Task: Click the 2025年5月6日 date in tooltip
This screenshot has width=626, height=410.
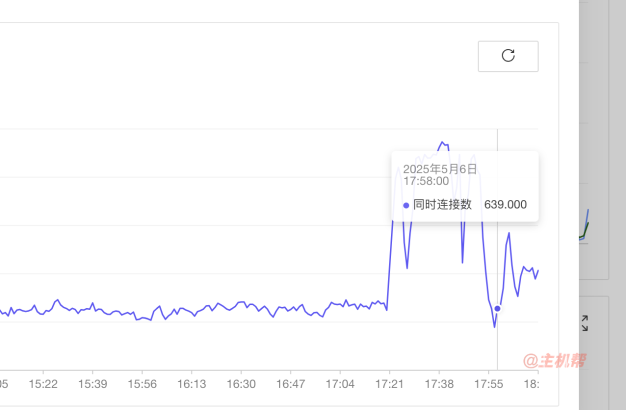Action: 440,169
